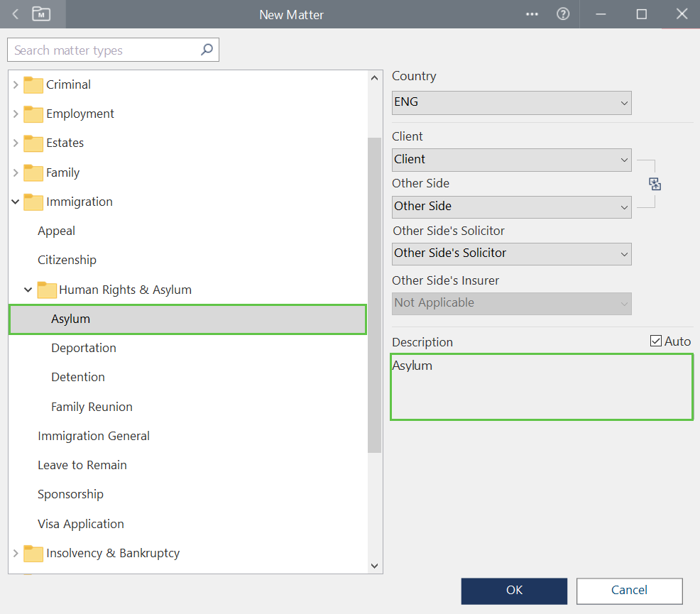Collapse the Immigration category chevron
Image resolution: width=700 pixels, height=614 pixels.
pos(16,202)
